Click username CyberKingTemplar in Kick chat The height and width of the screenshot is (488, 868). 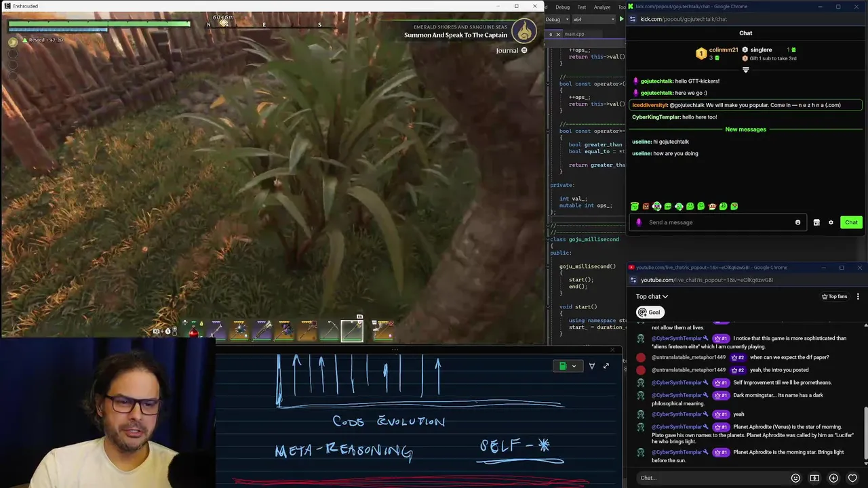tap(656, 117)
